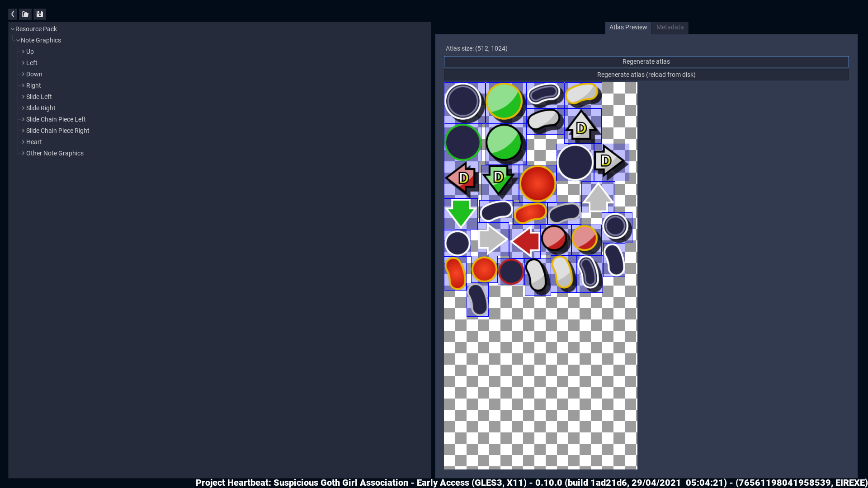
Task: Click the green circle with yellow outline sprite
Action: [505, 103]
